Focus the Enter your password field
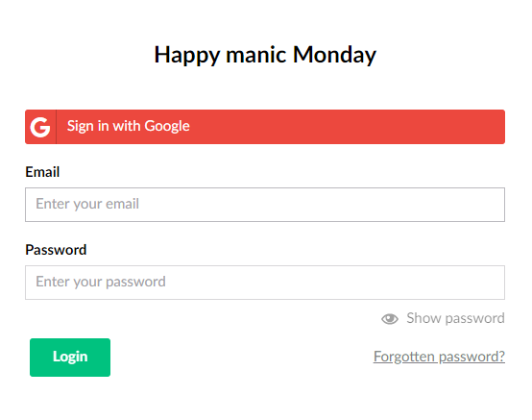This screenshot has height=420, width=532. pyautogui.click(x=265, y=283)
